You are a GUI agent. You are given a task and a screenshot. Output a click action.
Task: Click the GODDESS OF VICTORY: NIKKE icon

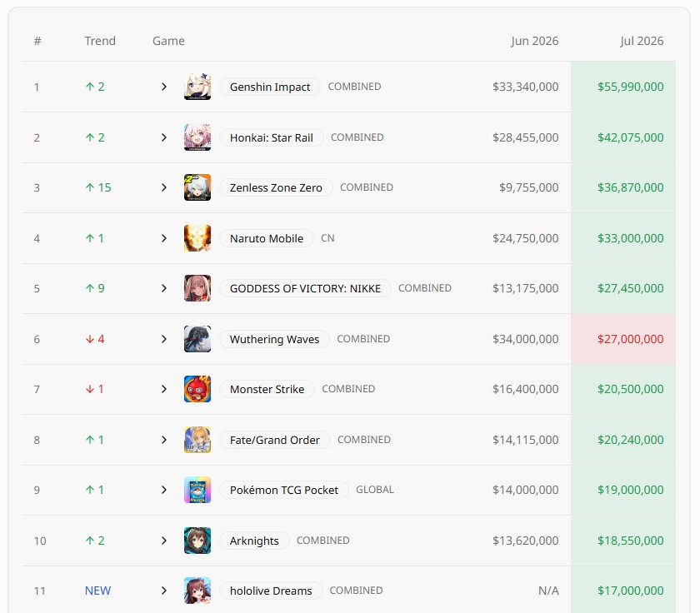(197, 288)
